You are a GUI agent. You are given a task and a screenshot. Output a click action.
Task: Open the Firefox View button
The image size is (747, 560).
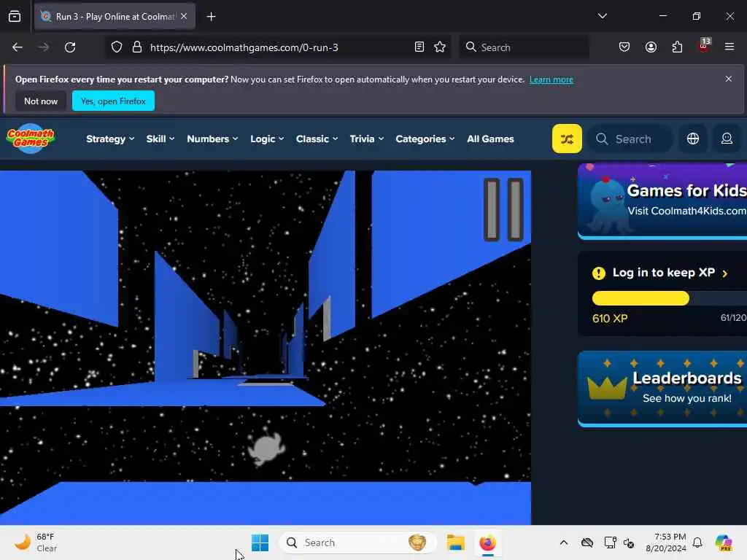point(15,17)
